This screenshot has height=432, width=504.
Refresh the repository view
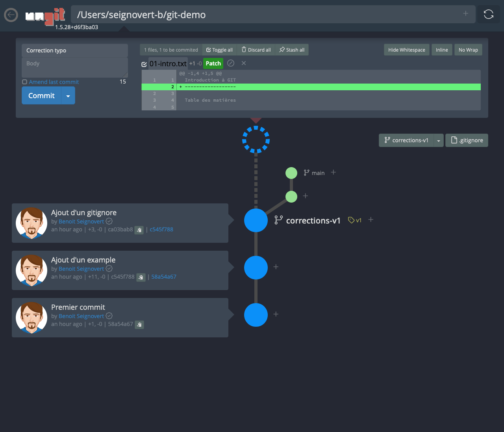(x=489, y=14)
